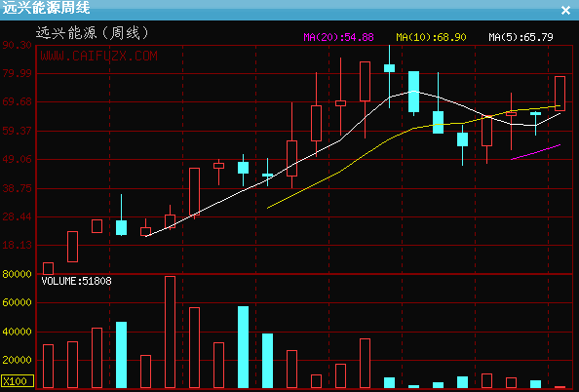
Task: Click the 80000 volume axis label
Action: click(x=17, y=274)
